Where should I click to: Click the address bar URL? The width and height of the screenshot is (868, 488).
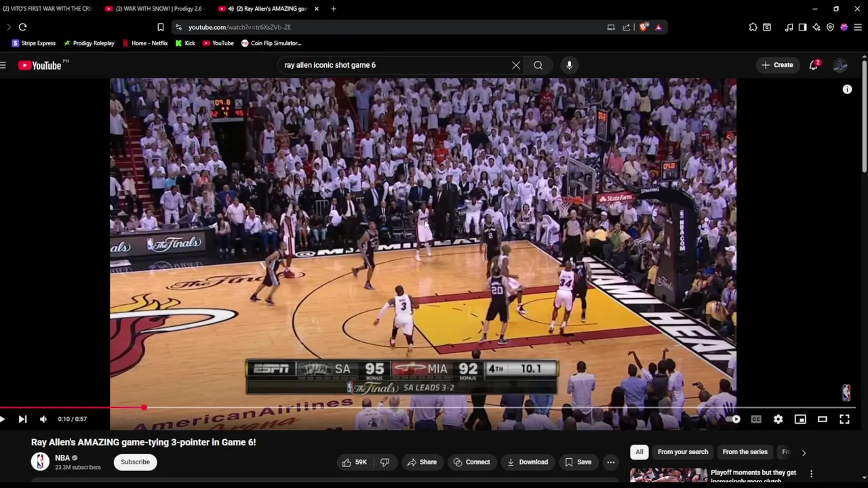point(239,27)
